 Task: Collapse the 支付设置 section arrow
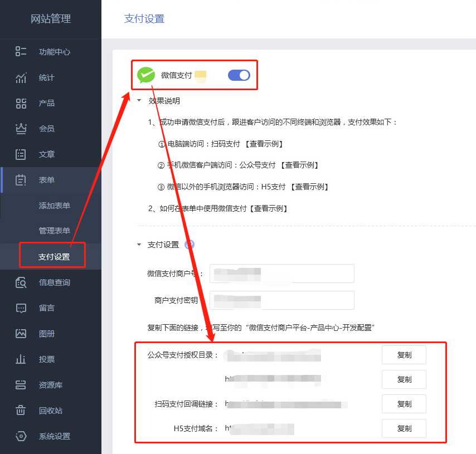point(139,245)
